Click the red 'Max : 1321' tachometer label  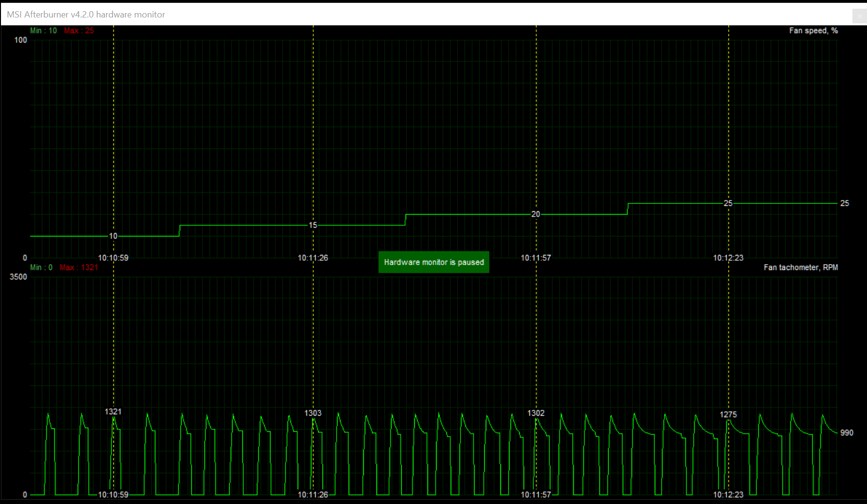(x=79, y=268)
